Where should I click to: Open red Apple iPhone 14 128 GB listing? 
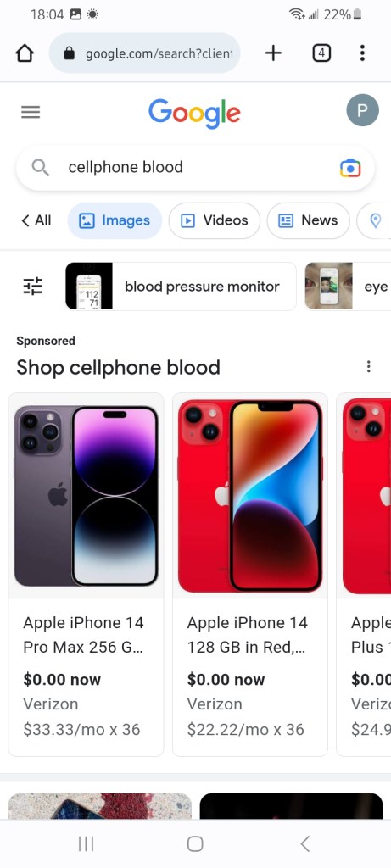[x=249, y=574]
